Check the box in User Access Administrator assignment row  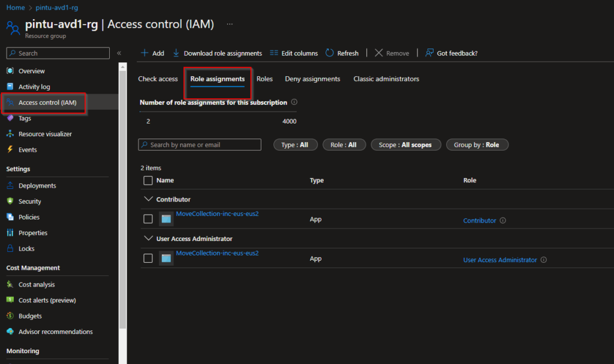[x=148, y=258]
